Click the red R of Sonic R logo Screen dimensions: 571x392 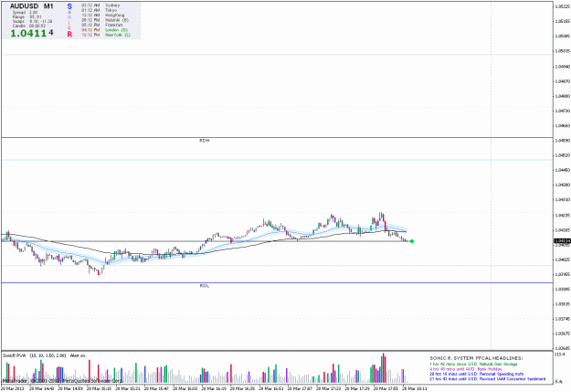[69, 34]
